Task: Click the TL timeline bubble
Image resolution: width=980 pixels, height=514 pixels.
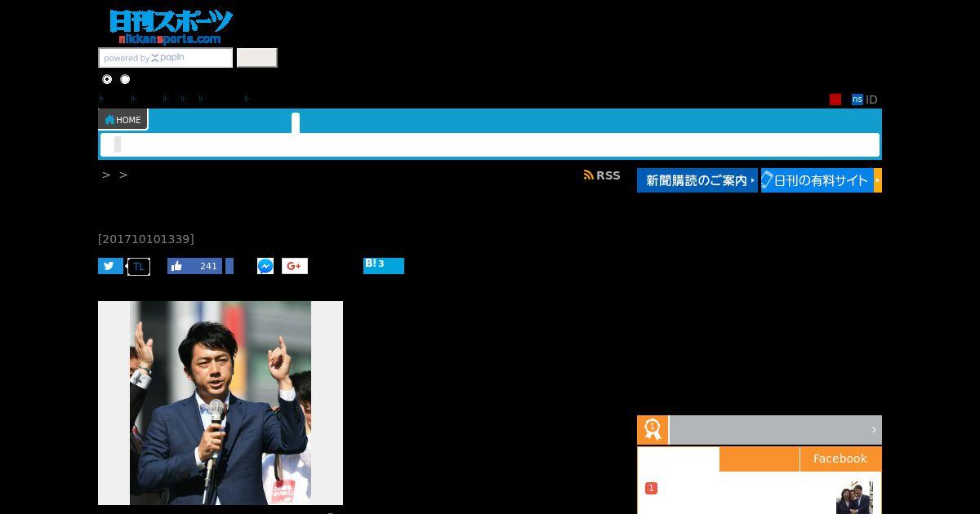Action: tap(139, 267)
